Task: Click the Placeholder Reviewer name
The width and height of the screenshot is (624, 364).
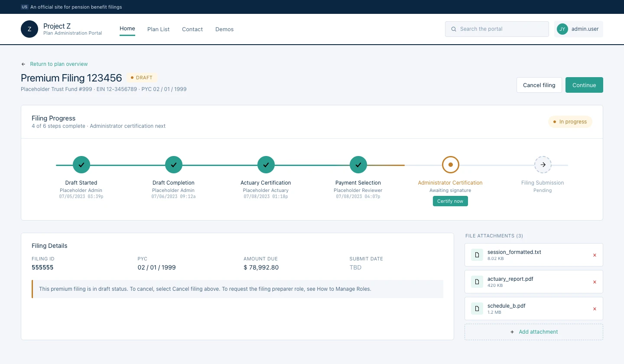Action: click(358, 190)
